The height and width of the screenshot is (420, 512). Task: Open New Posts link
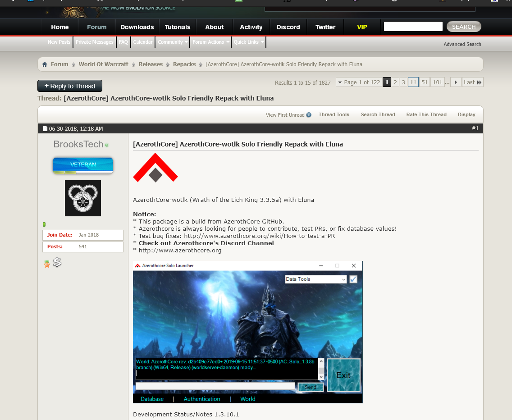(59, 42)
